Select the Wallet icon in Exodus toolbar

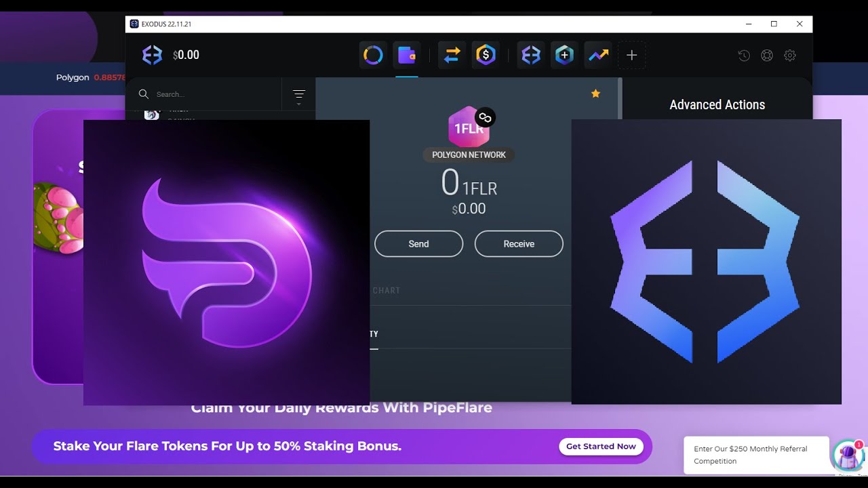point(407,55)
